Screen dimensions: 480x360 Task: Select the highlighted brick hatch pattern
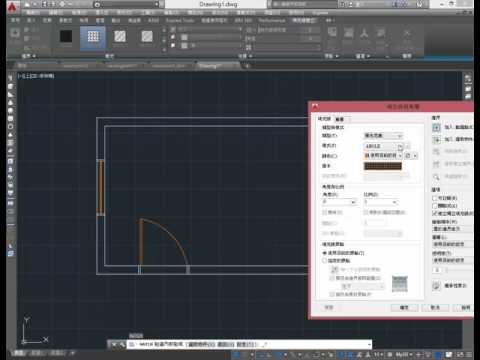click(x=93, y=36)
